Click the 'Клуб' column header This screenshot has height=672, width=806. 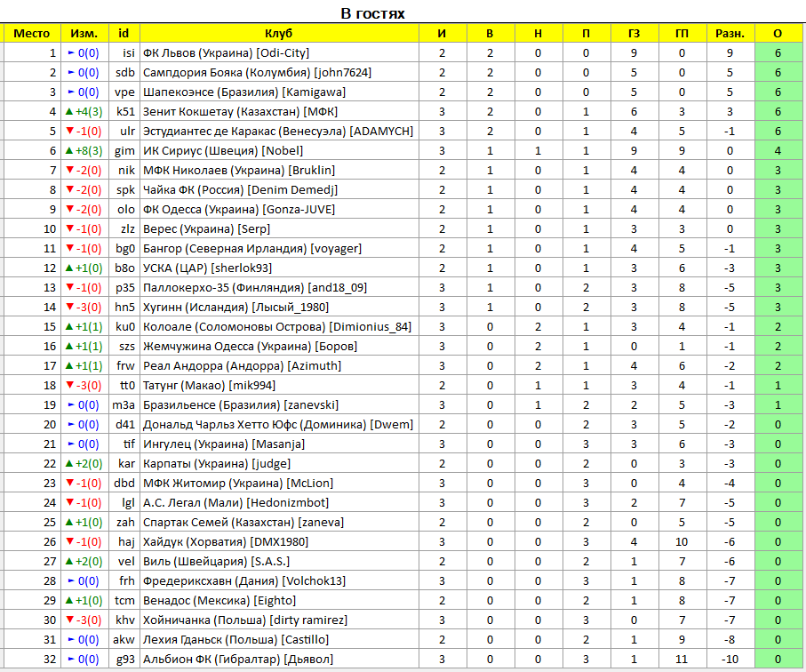279,34
